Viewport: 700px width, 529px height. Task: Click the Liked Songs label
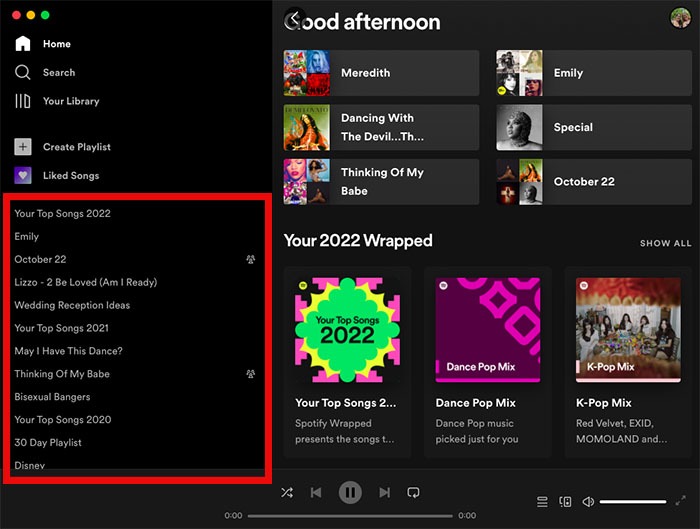71,175
